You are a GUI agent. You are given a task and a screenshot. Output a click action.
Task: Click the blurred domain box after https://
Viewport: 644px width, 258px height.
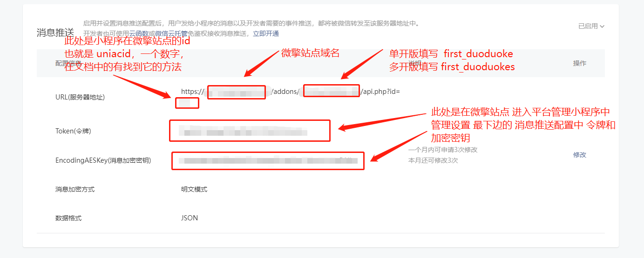click(x=237, y=92)
